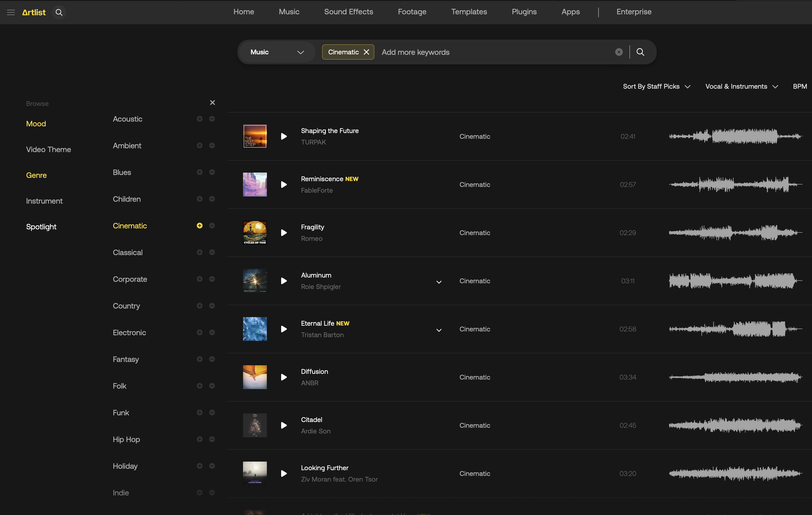Play the track Shaping the Future
Screen dimensions: 812x515
click(x=284, y=136)
